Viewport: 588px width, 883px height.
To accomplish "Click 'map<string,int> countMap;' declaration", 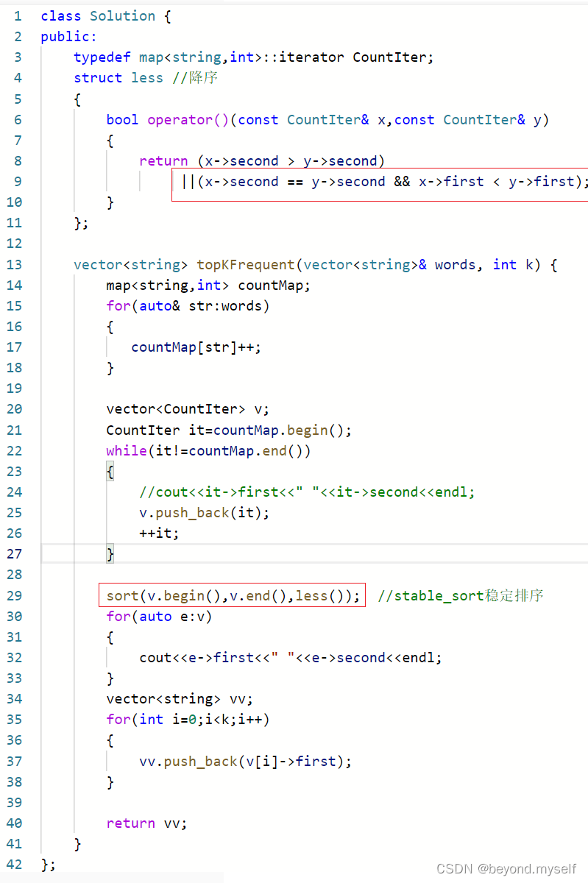I will point(208,285).
